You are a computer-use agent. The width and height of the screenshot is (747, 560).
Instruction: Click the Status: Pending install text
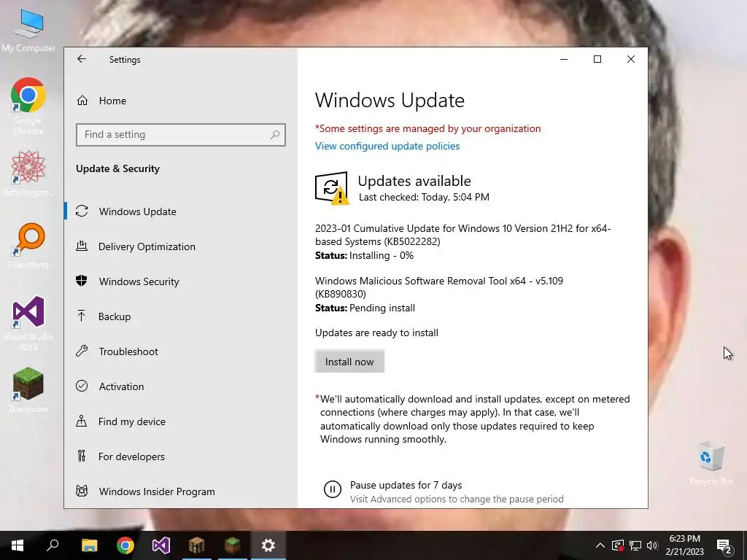(365, 308)
